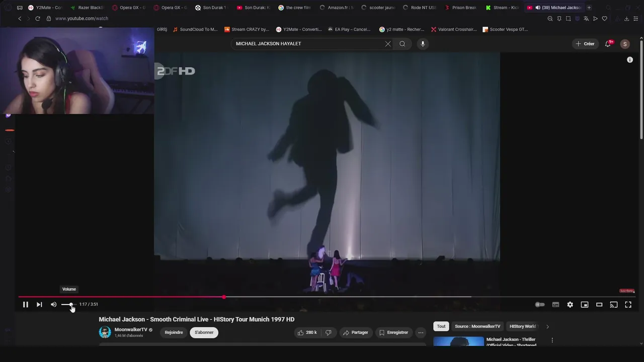Open the EA Play - Cancel... bookmark
The image size is (644, 362).
(x=349, y=29)
